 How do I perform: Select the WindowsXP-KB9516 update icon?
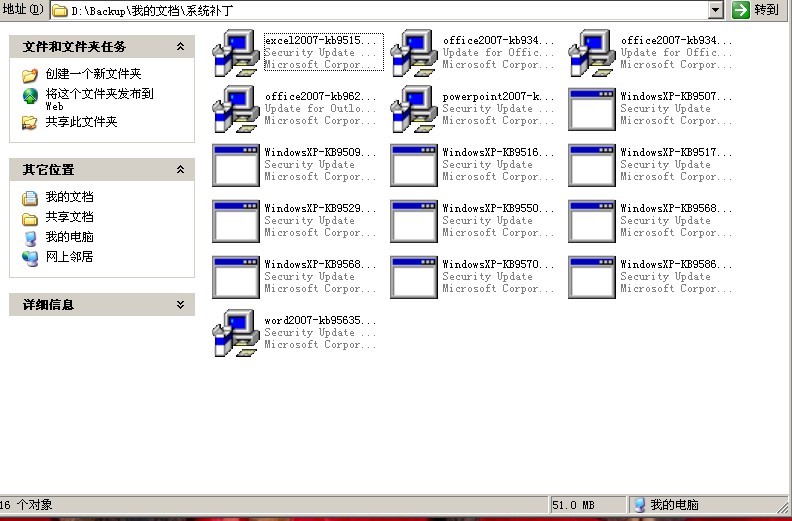click(414, 165)
